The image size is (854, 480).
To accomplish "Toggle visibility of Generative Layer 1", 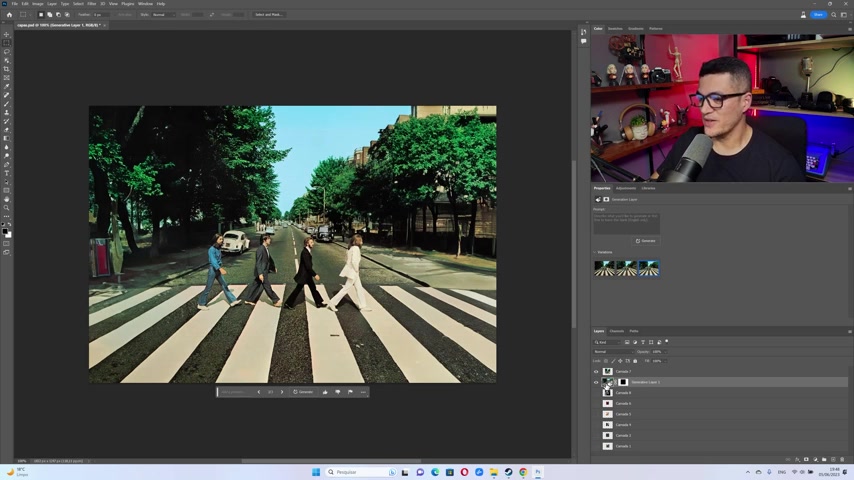I will 596,382.
